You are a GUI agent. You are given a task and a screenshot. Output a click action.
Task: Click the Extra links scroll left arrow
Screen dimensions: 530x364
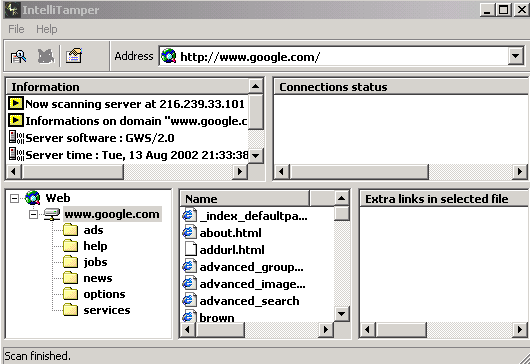[368, 329]
